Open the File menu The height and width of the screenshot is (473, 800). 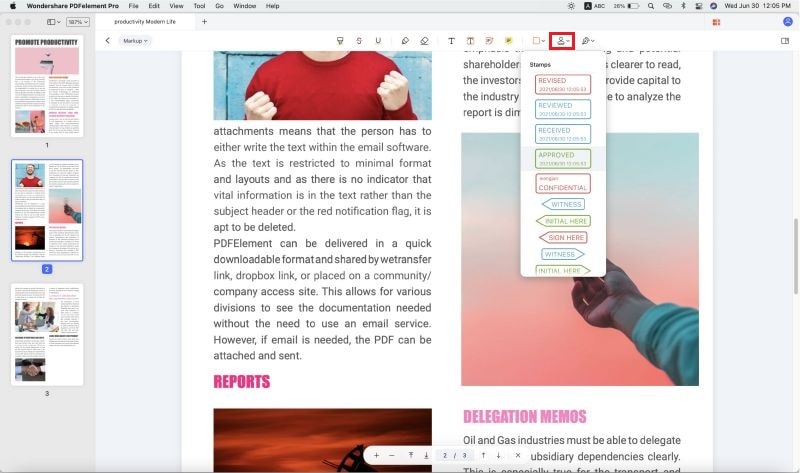click(134, 6)
